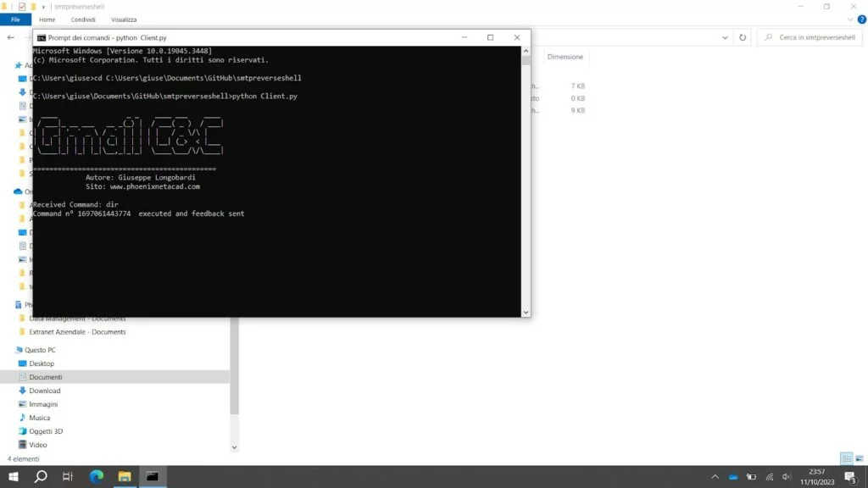Click the properties checkmark in quick access toolbar
The width and height of the screenshot is (868, 488).
[x=22, y=7]
